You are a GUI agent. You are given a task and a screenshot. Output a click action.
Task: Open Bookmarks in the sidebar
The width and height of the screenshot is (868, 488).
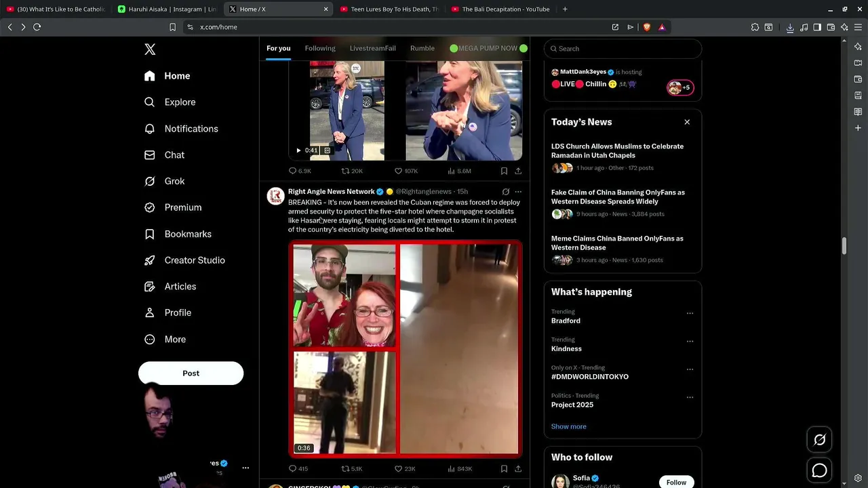(x=178, y=234)
